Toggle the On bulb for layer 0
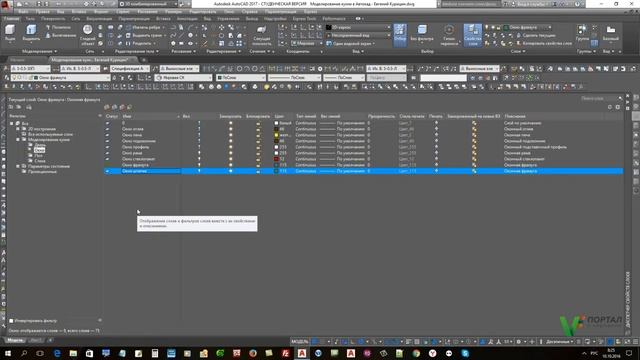 tap(200, 123)
